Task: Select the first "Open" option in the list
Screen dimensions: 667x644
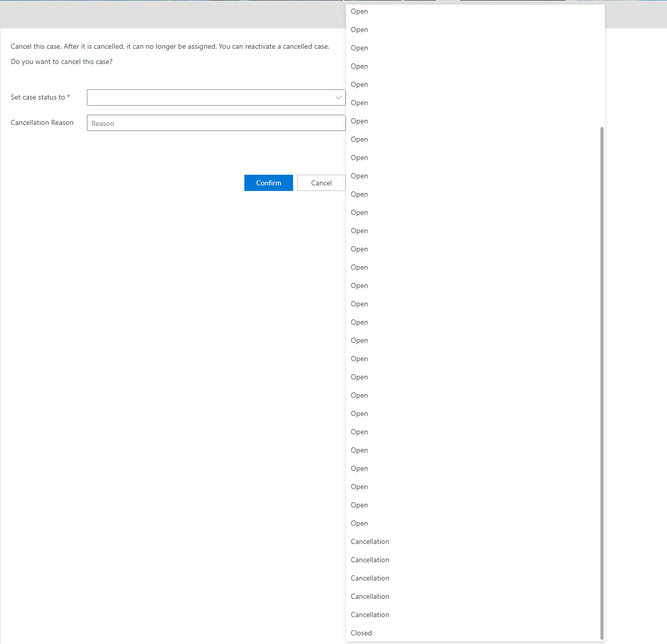Action: tap(359, 11)
